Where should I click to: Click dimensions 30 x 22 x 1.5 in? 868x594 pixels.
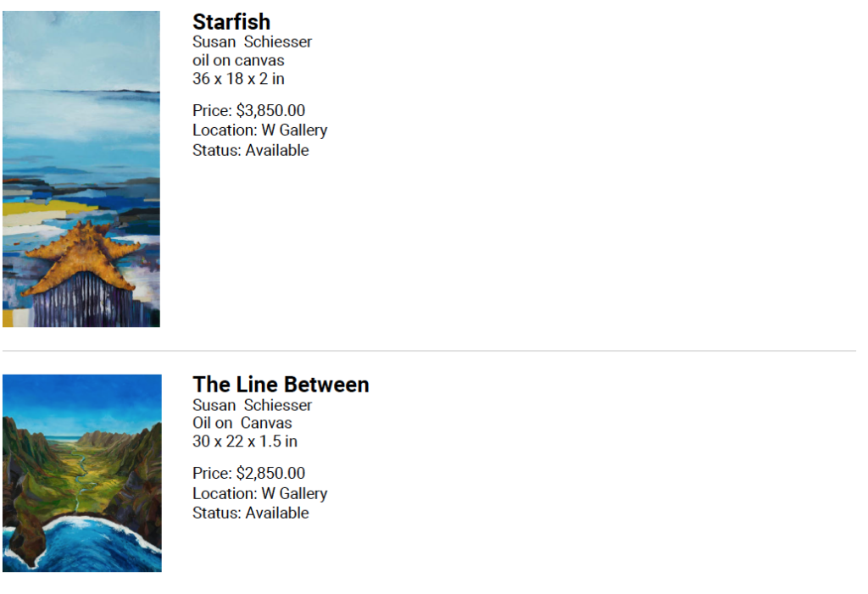(x=245, y=441)
